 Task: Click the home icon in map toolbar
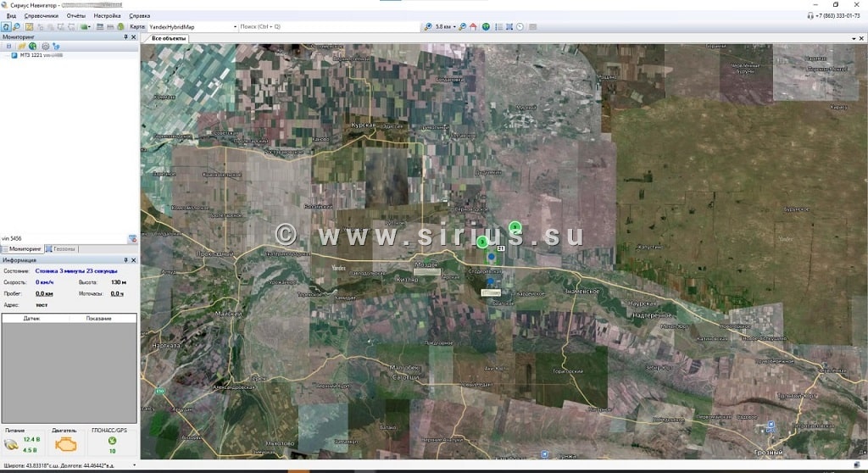pyautogui.click(x=473, y=27)
